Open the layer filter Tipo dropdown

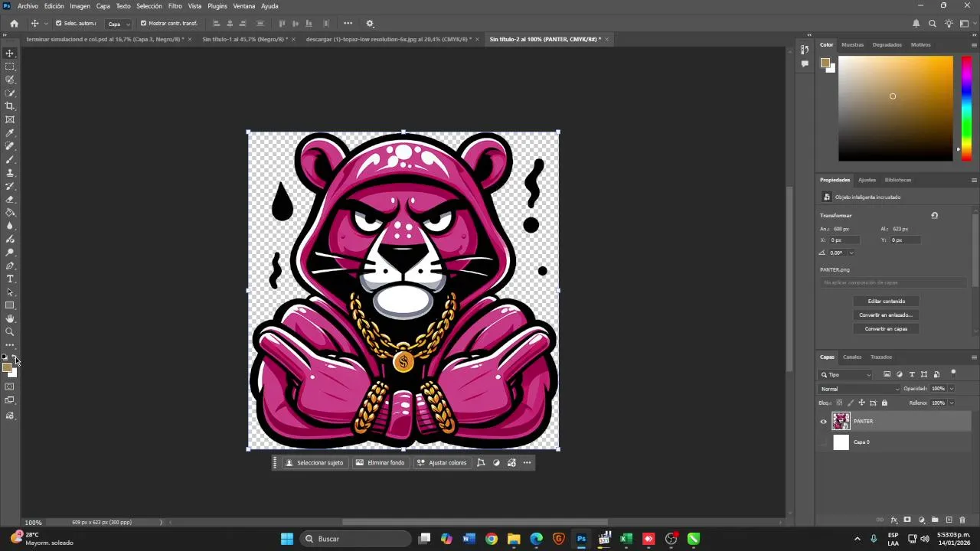(x=846, y=375)
